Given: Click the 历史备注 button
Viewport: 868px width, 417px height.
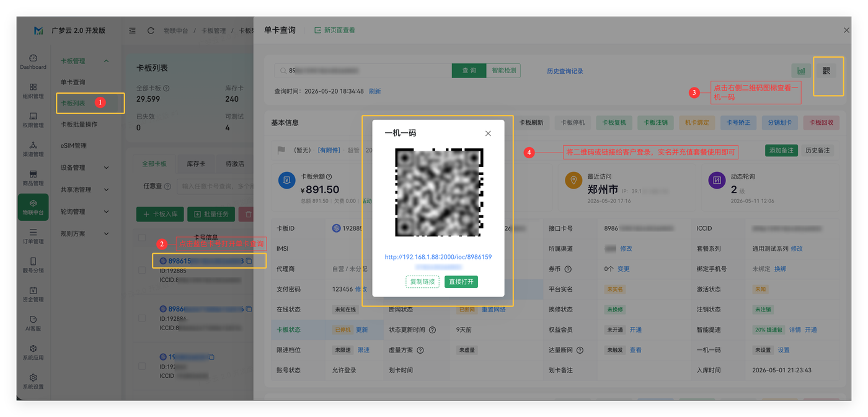Looking at the screenshot, I should pos(818,150).
